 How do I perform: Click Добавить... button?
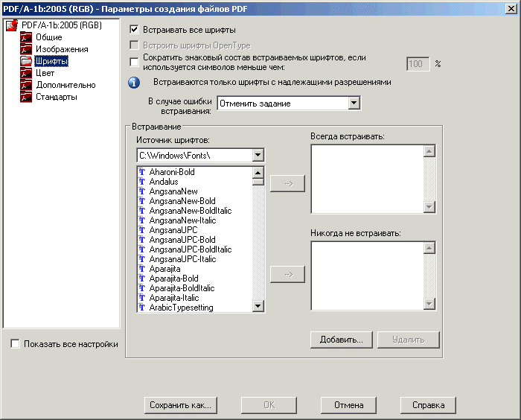point(342,340)
